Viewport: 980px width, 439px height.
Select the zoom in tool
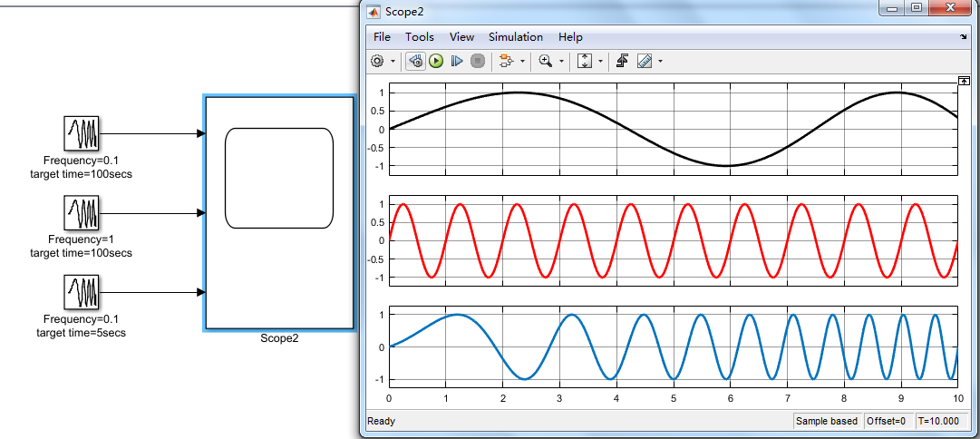click(546, 61)
